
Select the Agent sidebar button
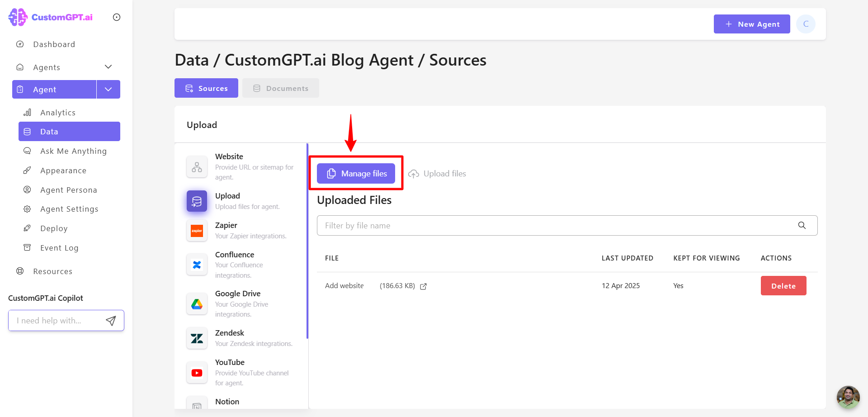click(x=54, y=90)
